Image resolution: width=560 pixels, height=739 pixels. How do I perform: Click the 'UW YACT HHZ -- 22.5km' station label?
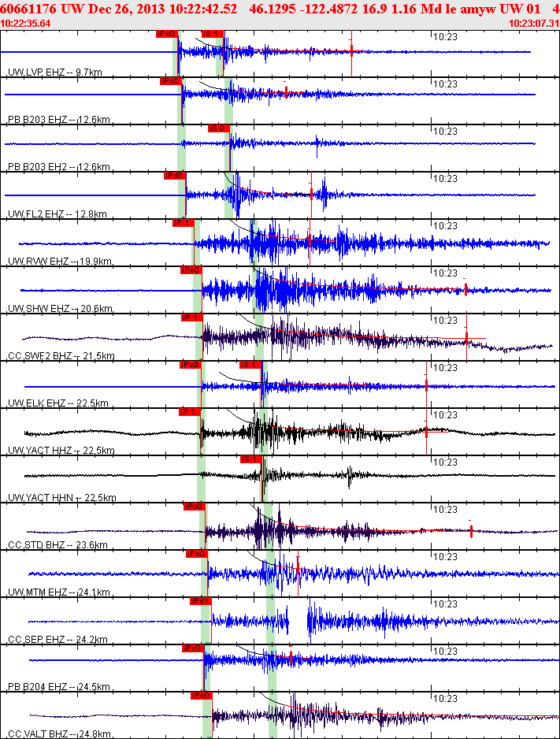pos(61,450)
